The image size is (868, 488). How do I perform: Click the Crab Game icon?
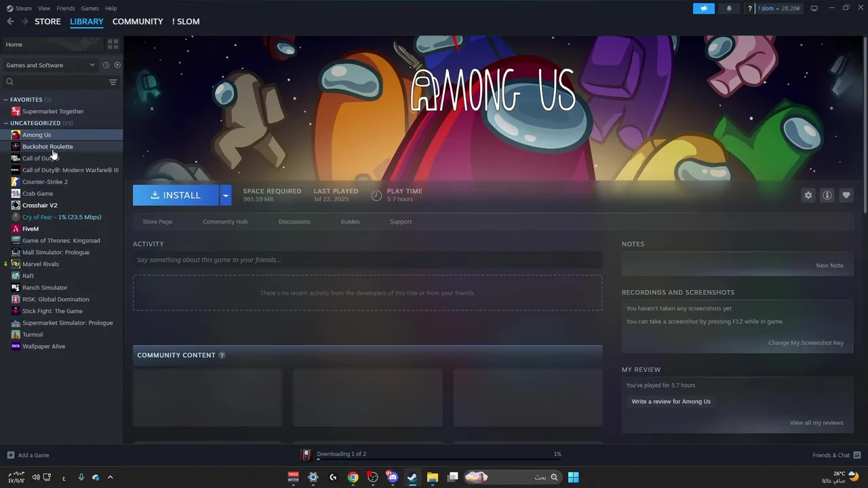[16, 194]
